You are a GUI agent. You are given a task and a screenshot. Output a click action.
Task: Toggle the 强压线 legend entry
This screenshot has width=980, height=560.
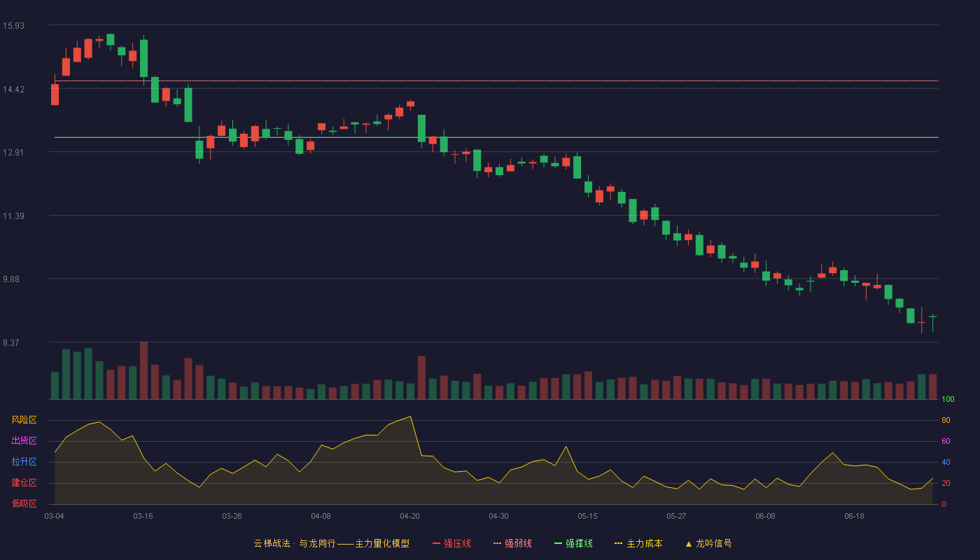(451, 543)
